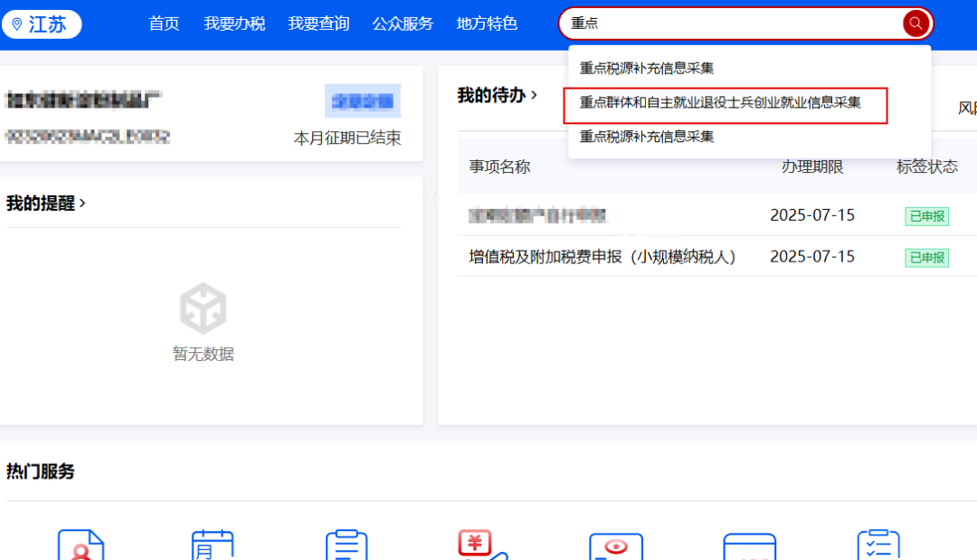Click the blurred company name text

point(83,100)
